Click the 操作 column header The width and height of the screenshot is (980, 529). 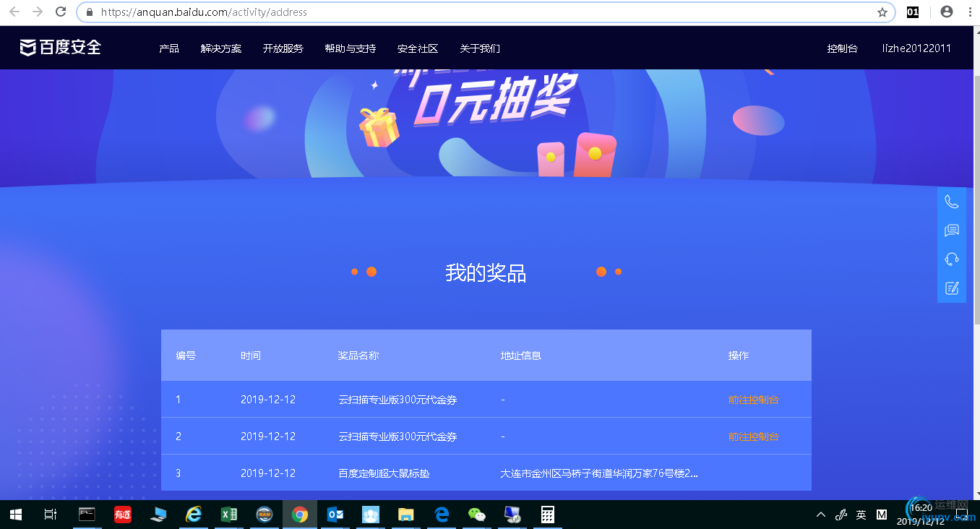coord(739,356)
